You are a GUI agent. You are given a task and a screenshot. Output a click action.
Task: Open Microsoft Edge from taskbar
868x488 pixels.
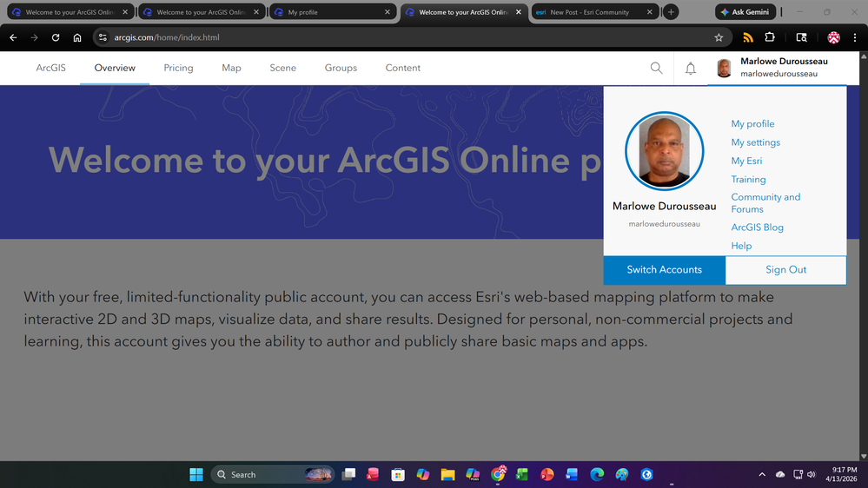(x=597, y=475)
